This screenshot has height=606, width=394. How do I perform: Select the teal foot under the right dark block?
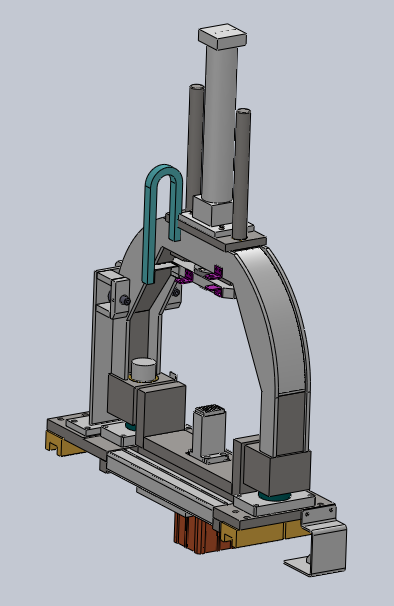tap(274, 496)
